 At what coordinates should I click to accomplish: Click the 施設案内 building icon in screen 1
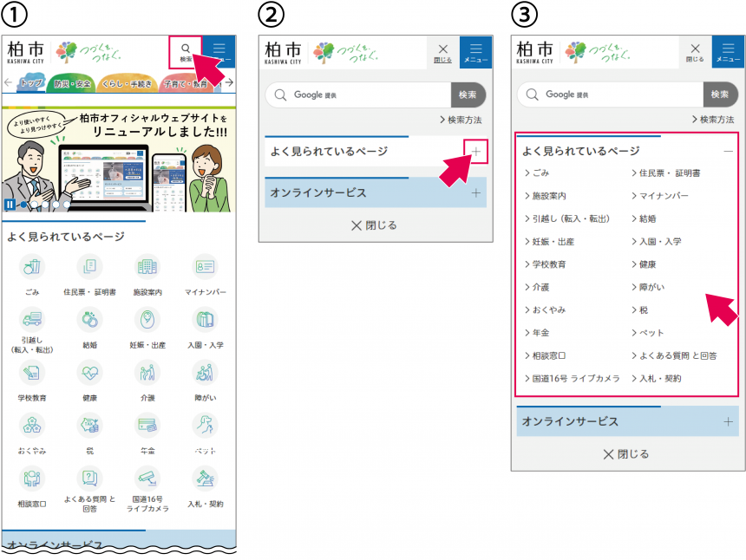click(147, 267)
